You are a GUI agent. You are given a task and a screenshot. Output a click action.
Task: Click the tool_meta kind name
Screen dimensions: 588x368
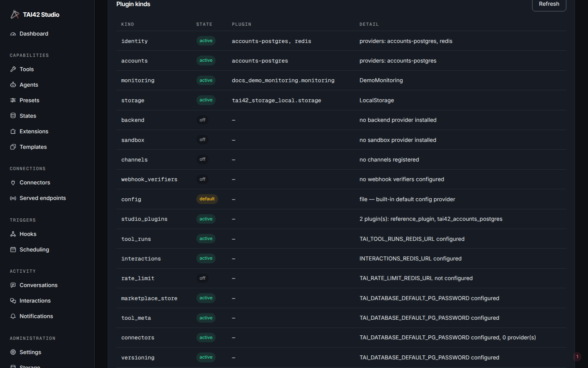point(136,318)
